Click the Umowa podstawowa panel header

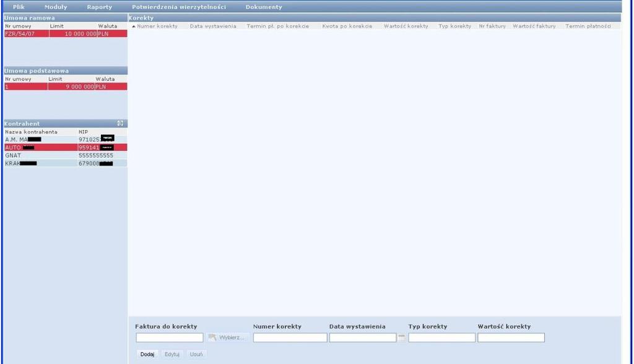point(66,71)
